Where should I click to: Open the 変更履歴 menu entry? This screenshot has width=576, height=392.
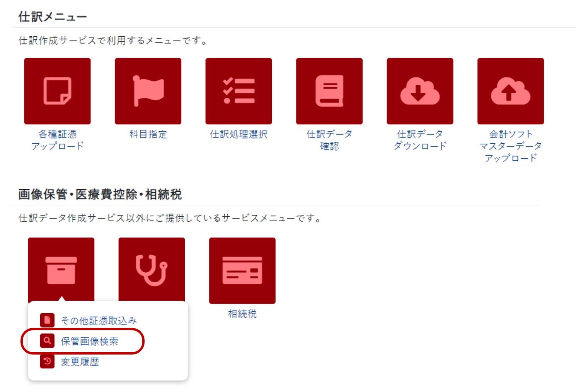[80, 362]
